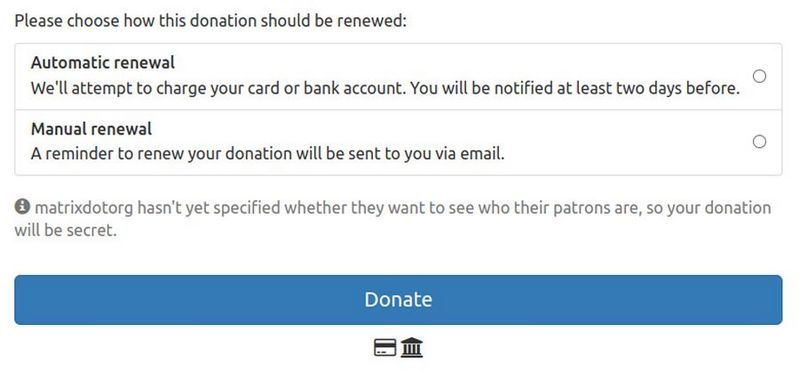The height and width of the screenshot is (372, 799).
Task: Click the bold "Automatic renewal" heading
Action: (102, 63)
